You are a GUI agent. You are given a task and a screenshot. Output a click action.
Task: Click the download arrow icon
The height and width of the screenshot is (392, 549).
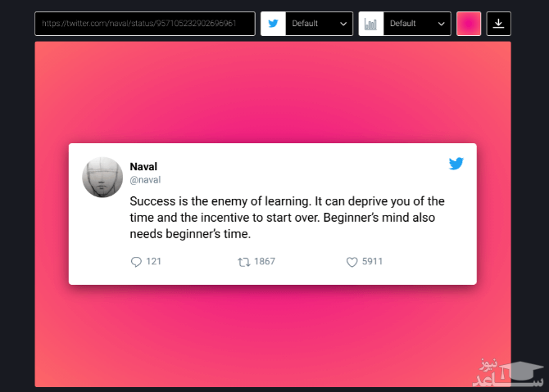(x=498, y=24)
